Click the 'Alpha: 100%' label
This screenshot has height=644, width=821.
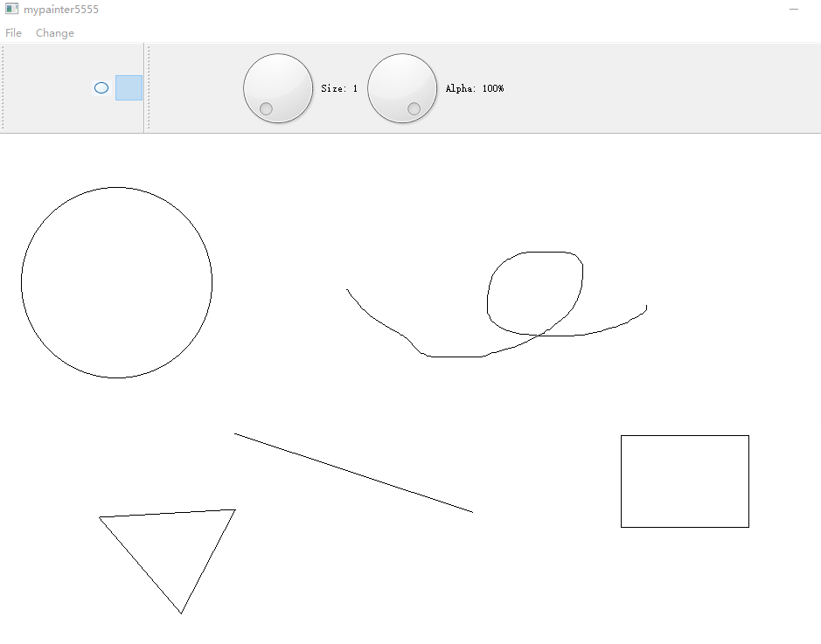(475, 87)
